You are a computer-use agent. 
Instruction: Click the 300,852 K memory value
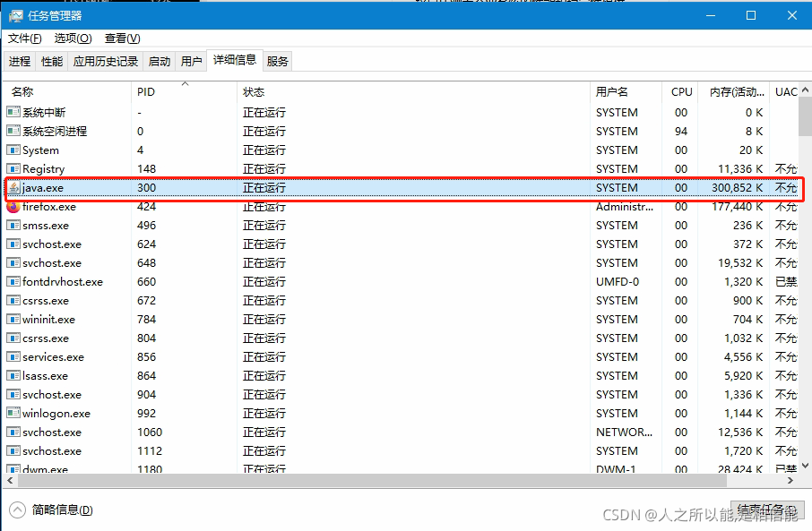tap(737, 188)
